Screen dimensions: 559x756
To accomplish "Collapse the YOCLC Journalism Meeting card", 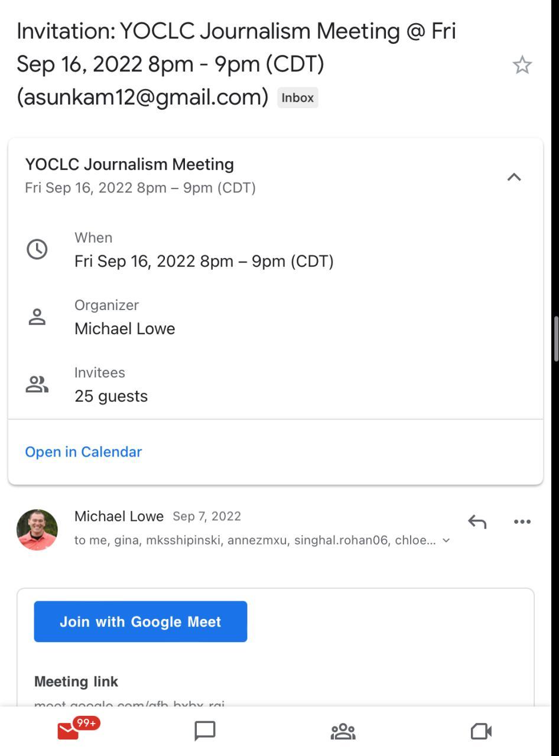I will click(x=514, y=177).
